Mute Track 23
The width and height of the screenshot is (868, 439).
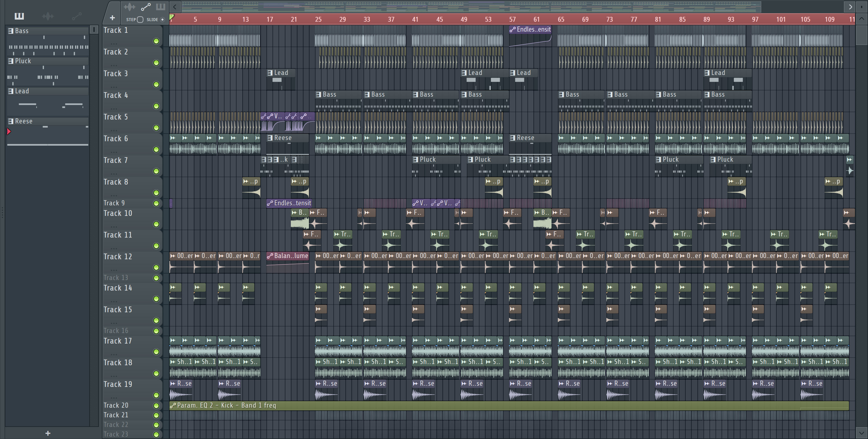pyautogui.click(x=156, y=434)
